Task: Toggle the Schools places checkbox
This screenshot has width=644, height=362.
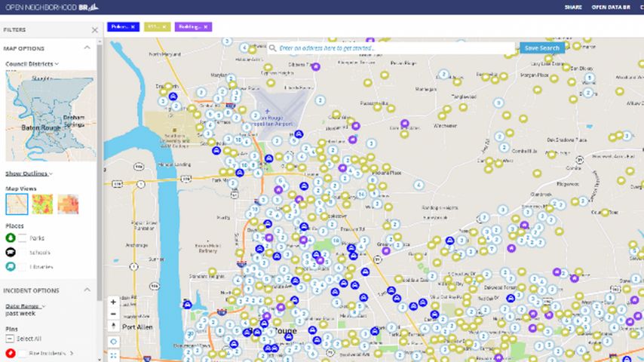Action: point(23,253)
